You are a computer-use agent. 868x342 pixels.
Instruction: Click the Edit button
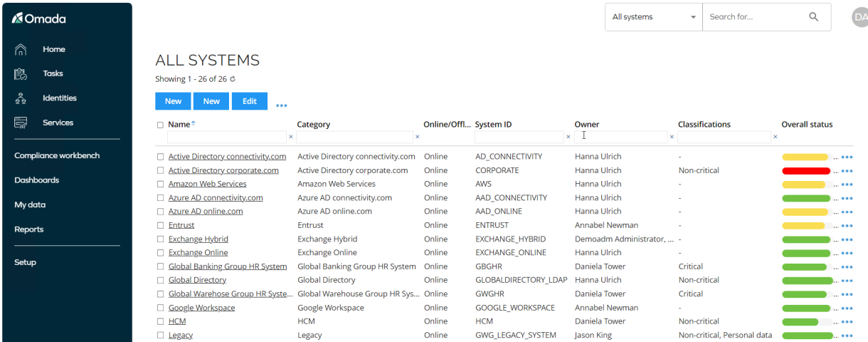pos(250,101)
